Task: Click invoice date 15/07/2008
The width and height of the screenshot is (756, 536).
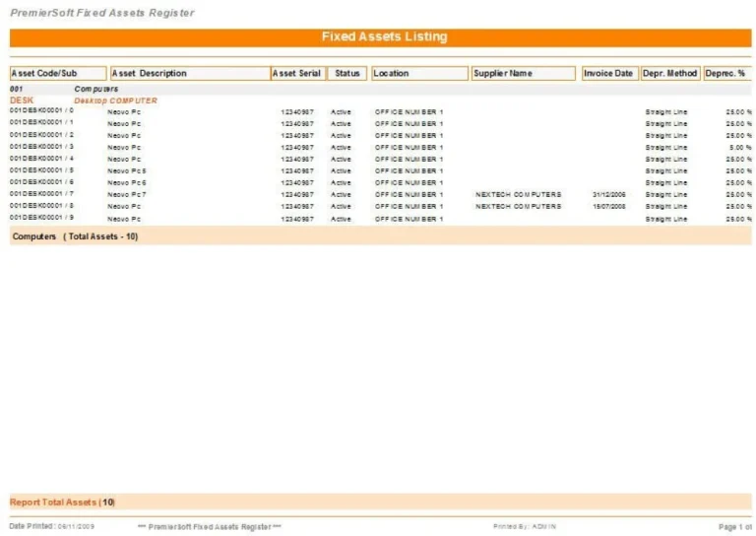Action: click(609, 207)
